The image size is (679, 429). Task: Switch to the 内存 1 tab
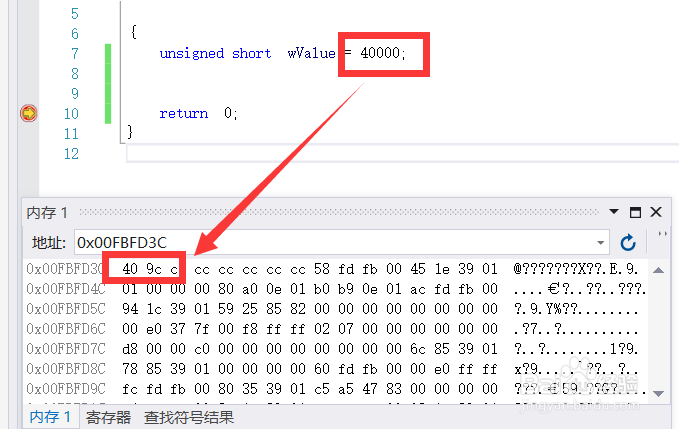coord(50,417)
